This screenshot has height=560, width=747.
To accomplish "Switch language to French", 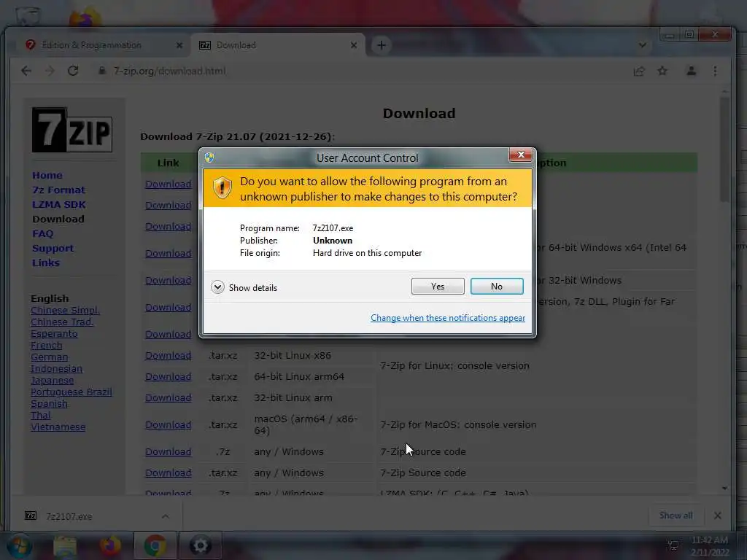I will [46, 345].
